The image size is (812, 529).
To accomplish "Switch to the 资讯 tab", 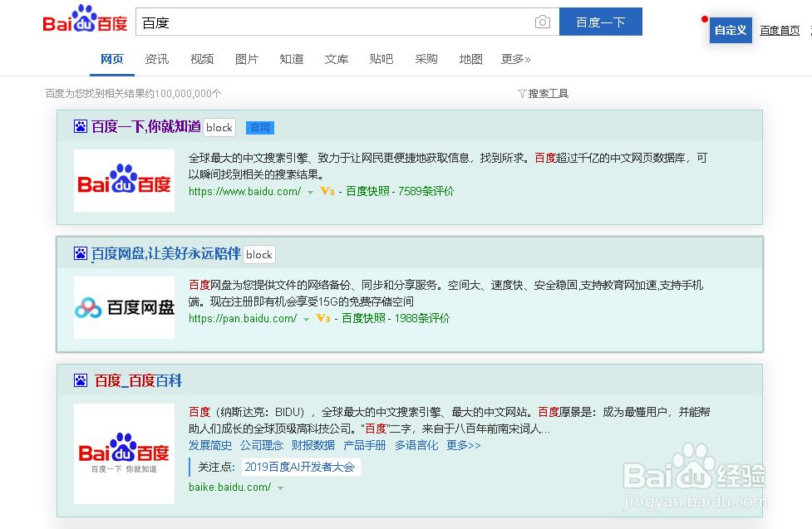I will [157, 59].
